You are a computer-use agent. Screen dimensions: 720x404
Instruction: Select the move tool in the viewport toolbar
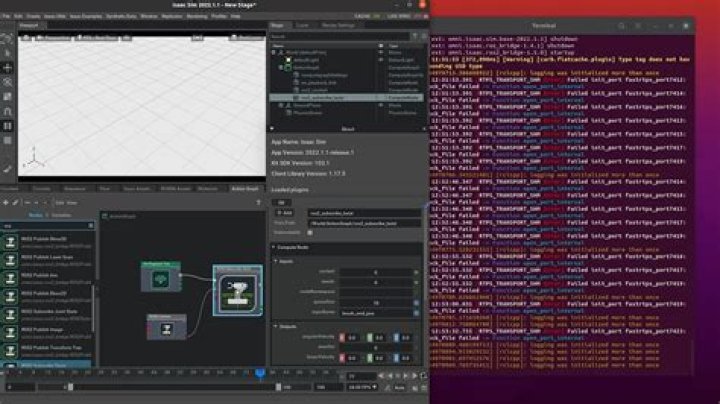pos(8,67)
